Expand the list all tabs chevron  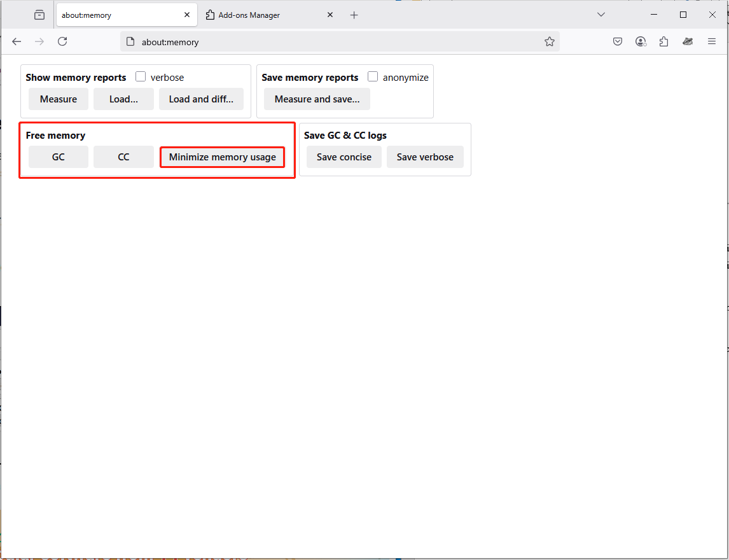pos(601,15)
